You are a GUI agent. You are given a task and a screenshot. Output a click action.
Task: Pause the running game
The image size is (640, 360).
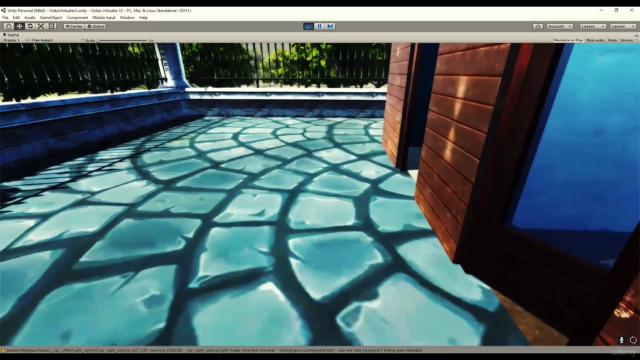(320, 26)
